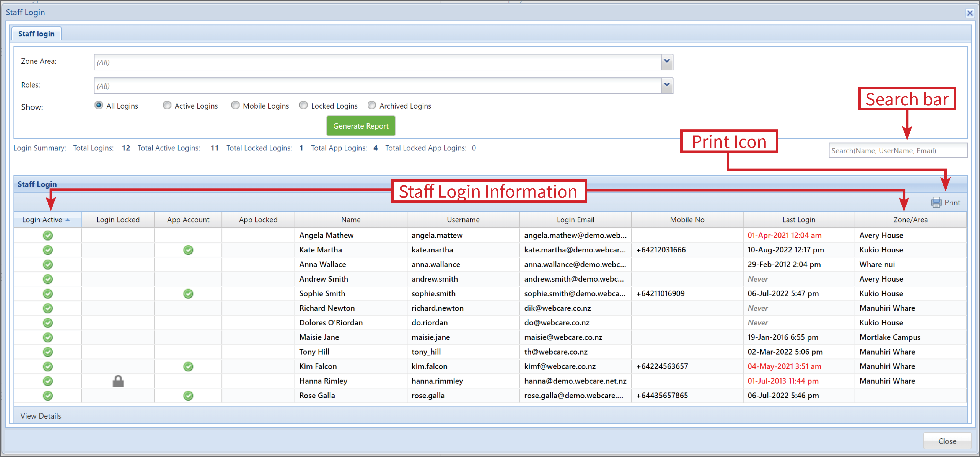This screenshot has width=980, height=457.
Task: Switch to the Staff login tab
Action: pos(36,33)
